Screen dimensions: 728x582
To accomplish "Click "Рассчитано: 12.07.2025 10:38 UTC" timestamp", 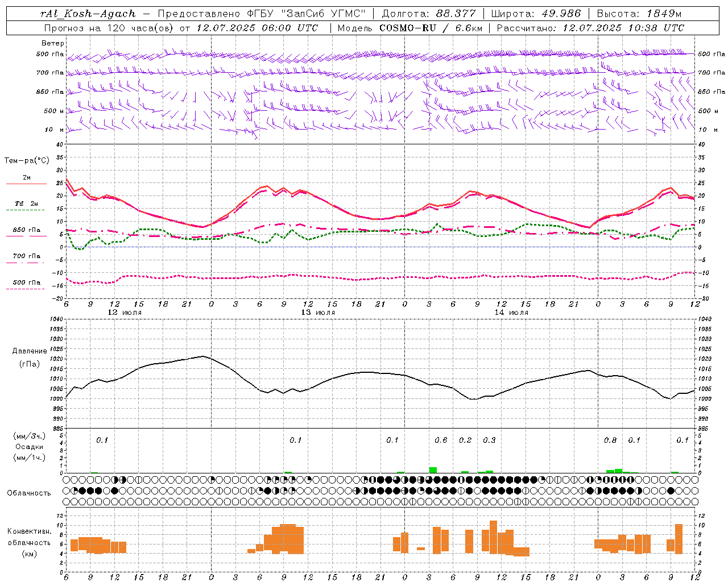I will [x=591, y=28].
